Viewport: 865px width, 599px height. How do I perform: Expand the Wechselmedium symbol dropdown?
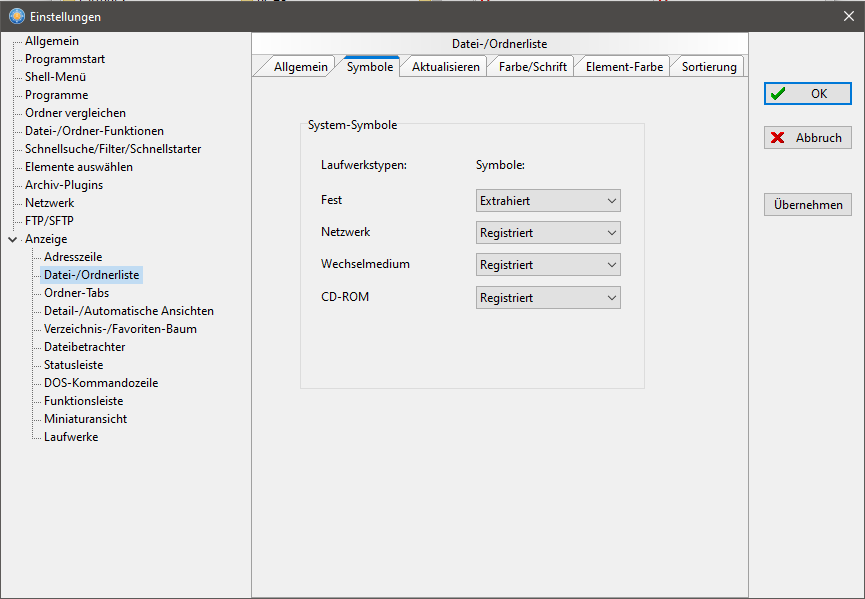548,265
